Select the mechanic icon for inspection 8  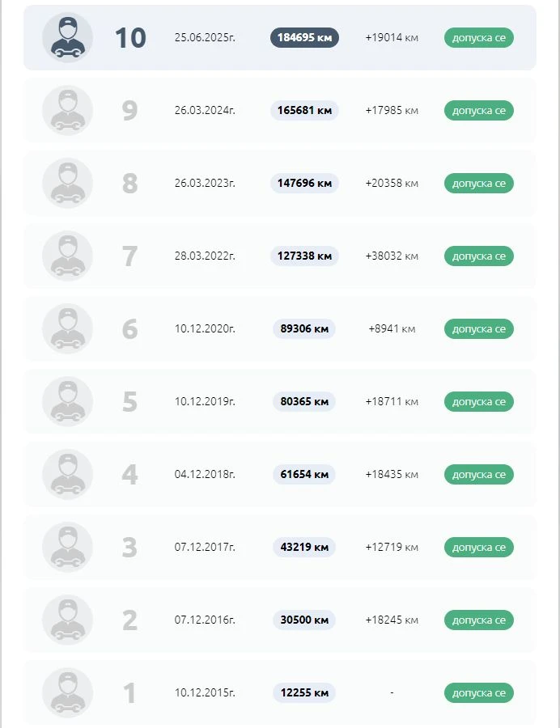(67, 183)
